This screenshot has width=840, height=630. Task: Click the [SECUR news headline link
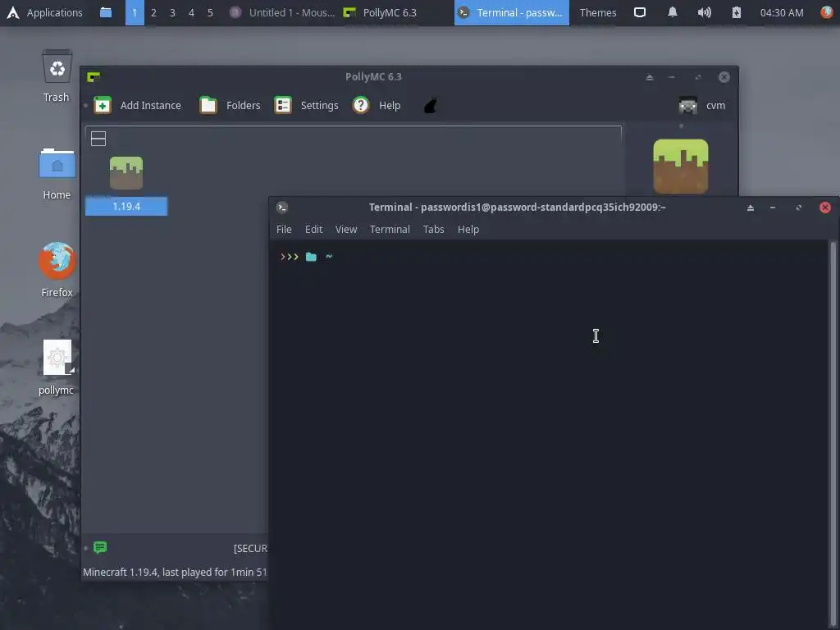pos(250,548)
